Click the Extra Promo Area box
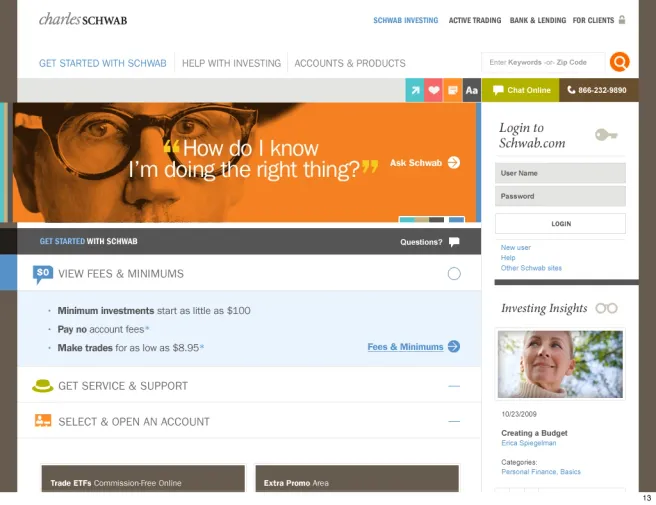 pyautogui.click(x=357, y=479)
